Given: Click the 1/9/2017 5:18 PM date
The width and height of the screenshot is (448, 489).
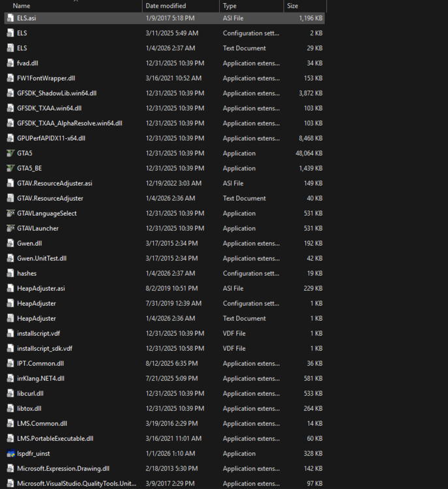Looking at the screenshot, I should click(x=170, y=18).
